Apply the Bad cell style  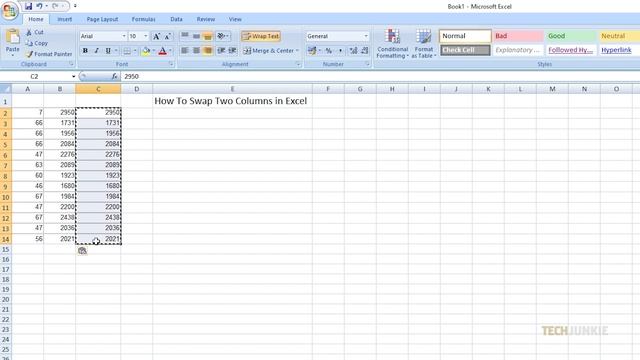pyautogui.click(x=518, y=36)
